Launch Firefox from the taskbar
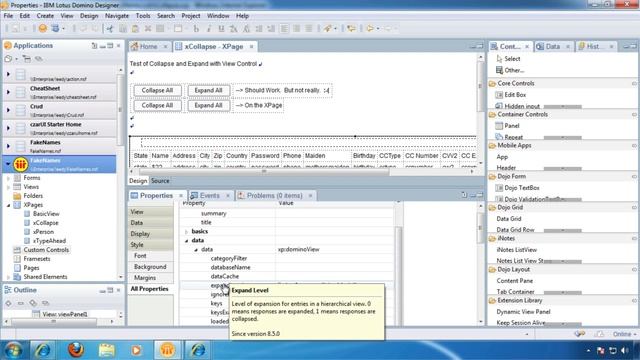This screenshot has height=360, width=640. [76, 350]
